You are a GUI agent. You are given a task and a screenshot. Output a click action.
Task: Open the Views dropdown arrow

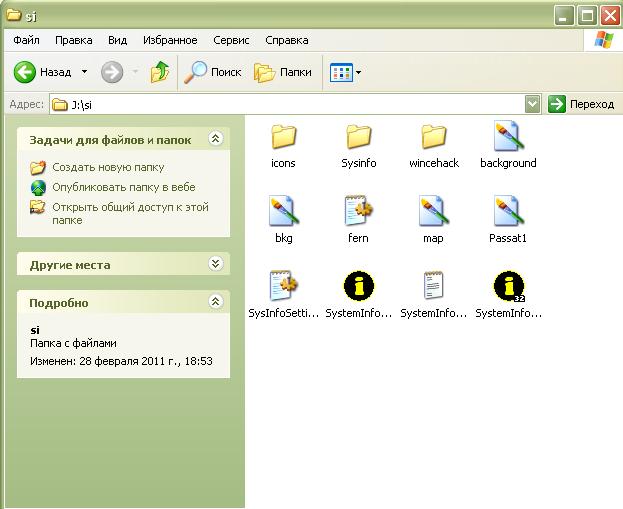pyautogui.click(x=358, y=72)
